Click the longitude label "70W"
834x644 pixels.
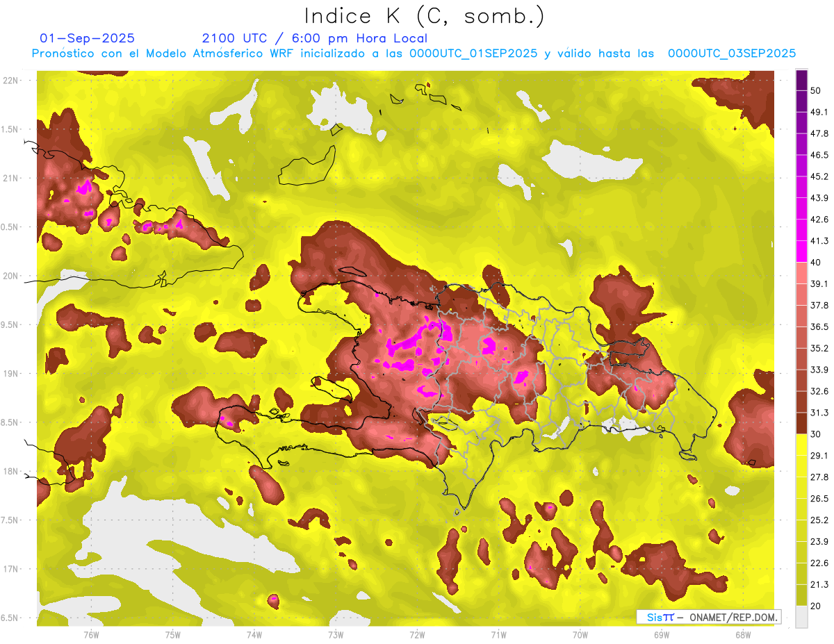(x=580, y=635)
